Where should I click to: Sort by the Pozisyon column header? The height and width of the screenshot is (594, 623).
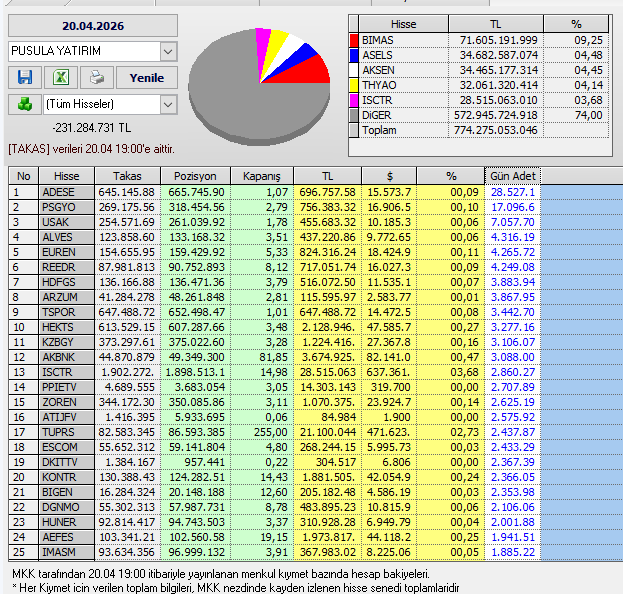coord(195,176)
